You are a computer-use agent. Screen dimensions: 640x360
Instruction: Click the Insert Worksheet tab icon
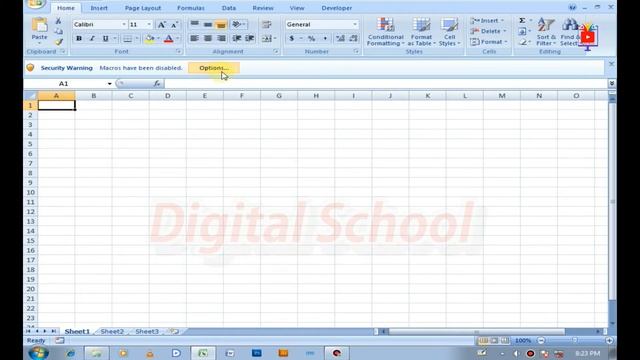[174, 331]
